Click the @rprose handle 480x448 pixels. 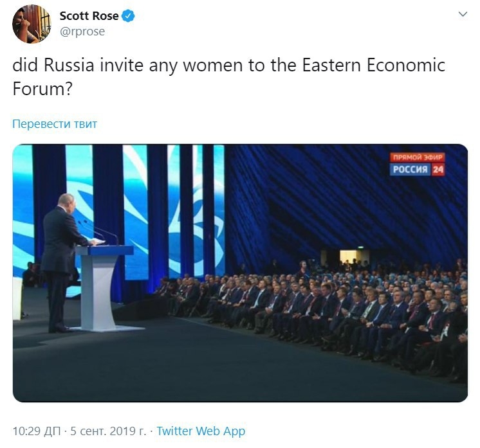(82, 31)
